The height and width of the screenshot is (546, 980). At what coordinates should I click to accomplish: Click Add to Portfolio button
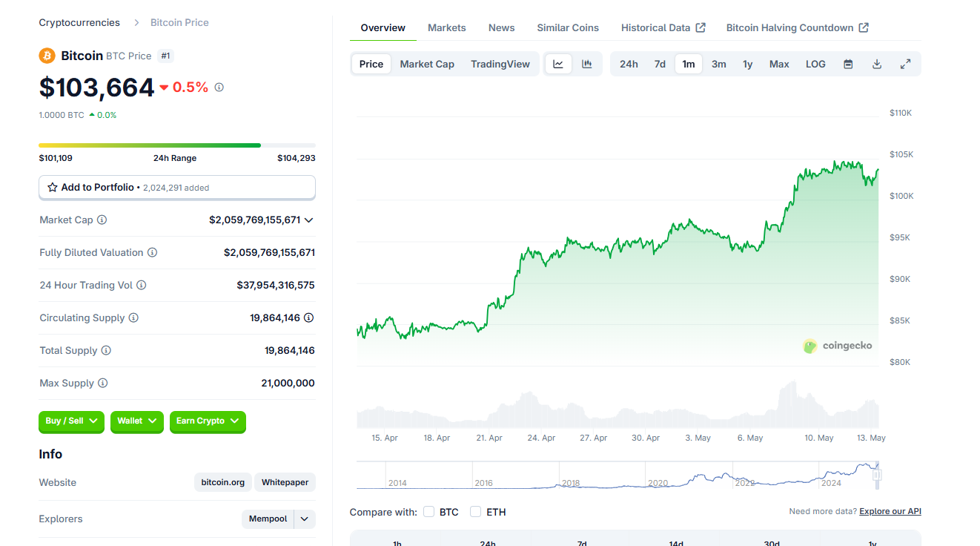pyautogui.click(x=177, y=188)
